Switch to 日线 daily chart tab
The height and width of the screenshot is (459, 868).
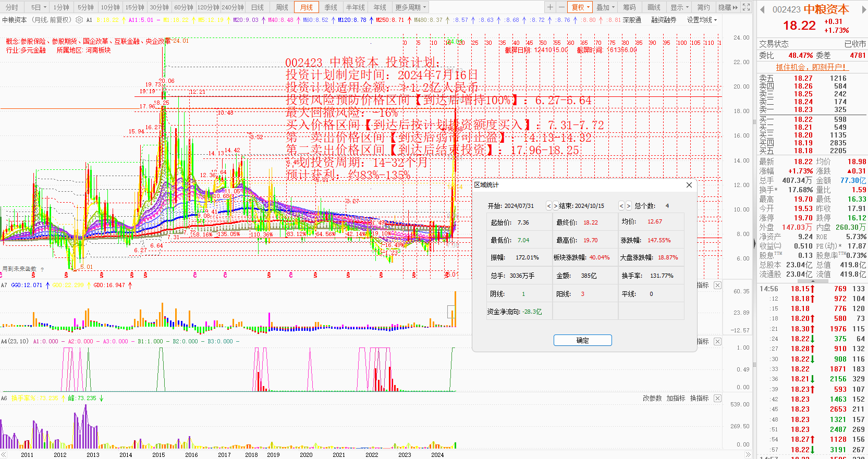tap(257, 7)
